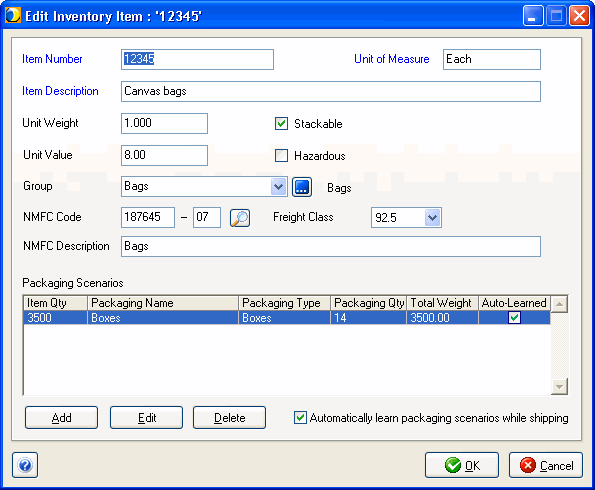This screenshot has height=490, width=595.
Task: Open the Freight Class dropdown
Action: (x=433, y=217)
